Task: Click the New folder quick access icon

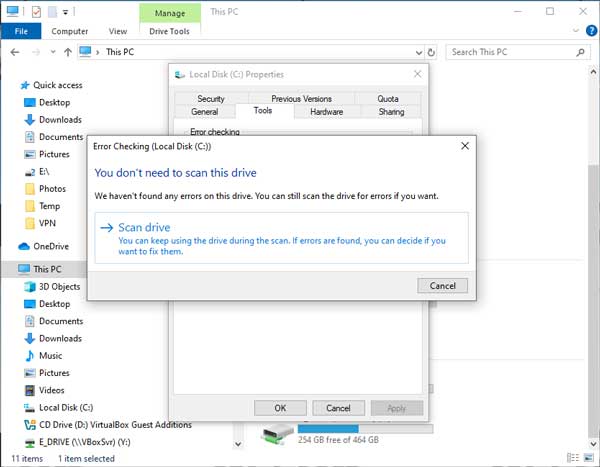Action: click(x=52, y=12)
